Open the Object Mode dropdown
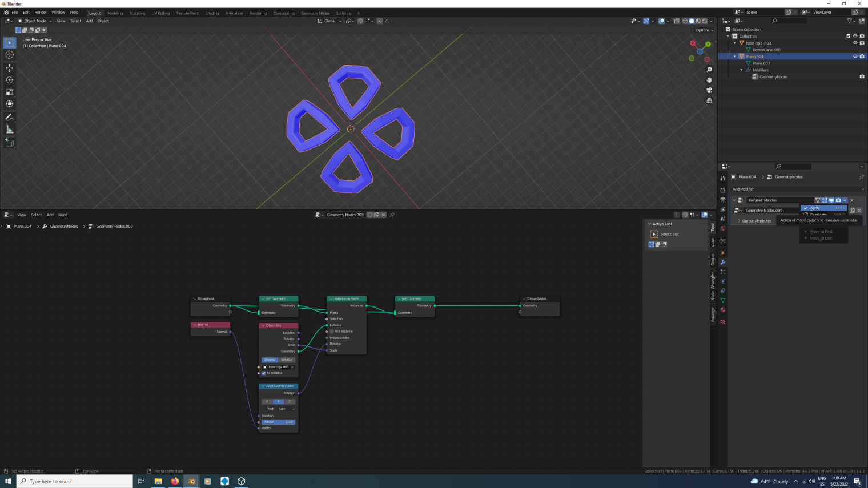The height and width of the screenshot is (488, 868). pyautogui.click(x=34, y=21)
